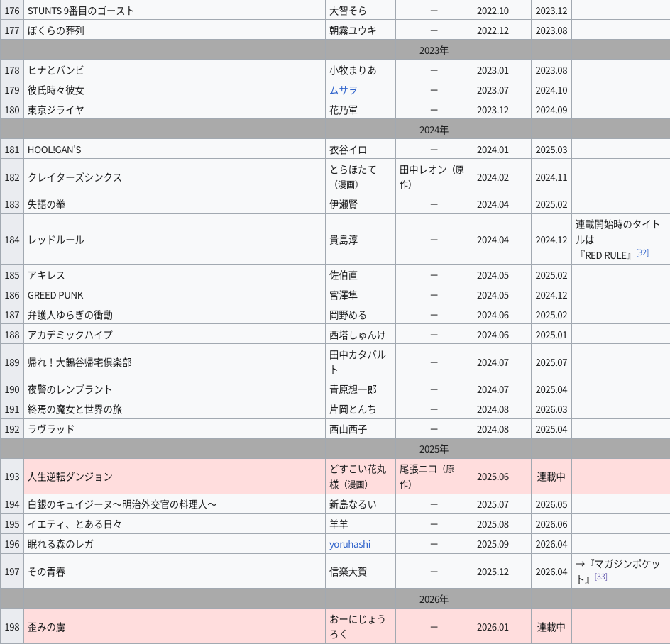Screen dimensions: 670x644
Task: Click author 大智そら
Action: click(x=348, y=11)
